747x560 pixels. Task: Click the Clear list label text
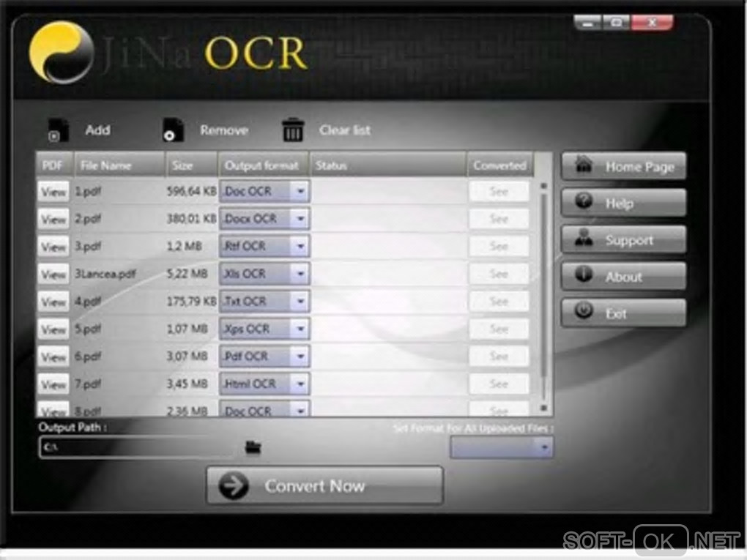click(x=345, y=130)
